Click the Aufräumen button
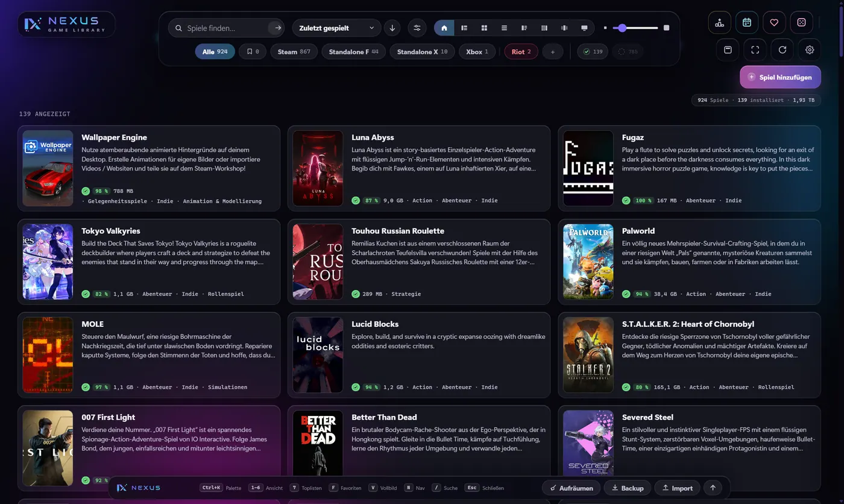Viewport: 844px width, 504px height. pyautogui.click(x=572, y=488)
